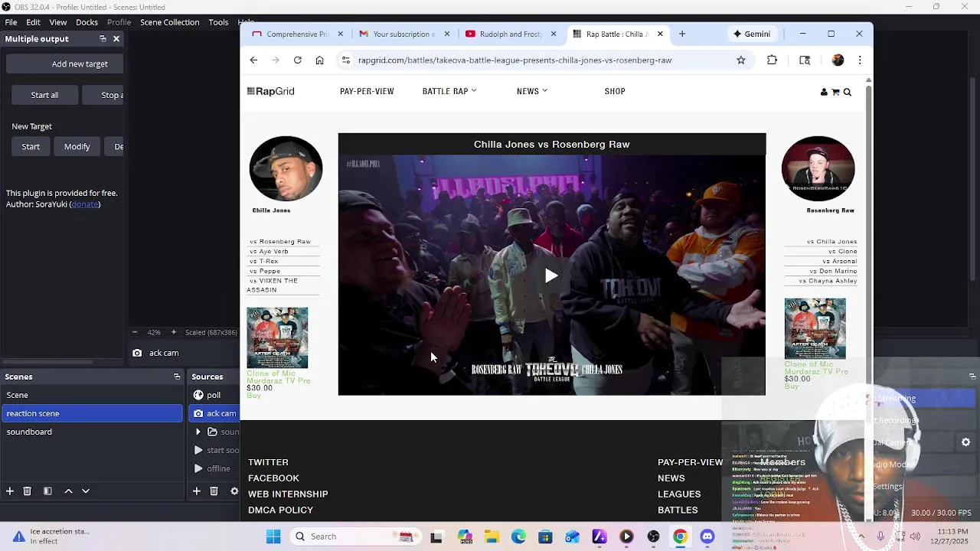This screenshot has height=551, width=980.
Task: Move the scene down with the down arrow
Action: (86, 491)
